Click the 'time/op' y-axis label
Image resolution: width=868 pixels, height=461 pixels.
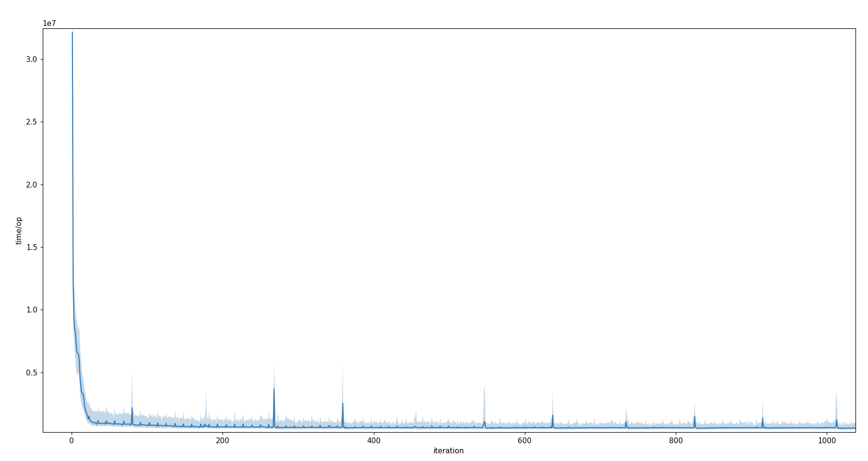point(19,230)
